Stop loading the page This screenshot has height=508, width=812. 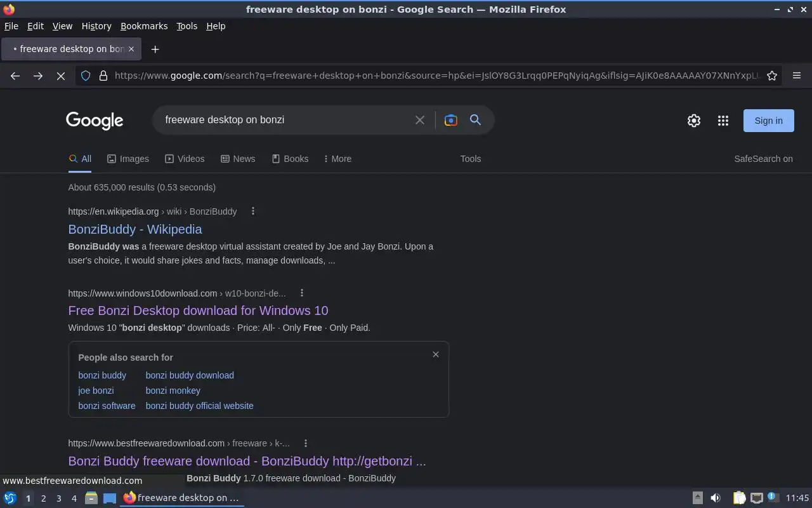(x=61, y=76)
